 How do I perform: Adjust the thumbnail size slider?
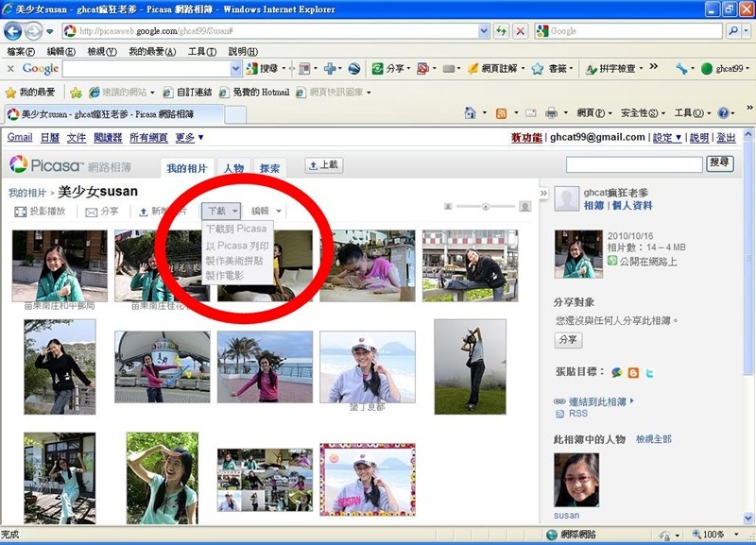coord(486,206)
